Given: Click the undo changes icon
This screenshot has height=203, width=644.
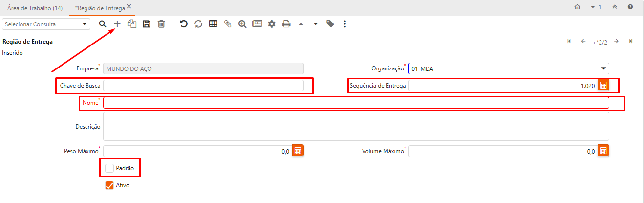Looking at the screenshot, I should click(x=184, y=24).
